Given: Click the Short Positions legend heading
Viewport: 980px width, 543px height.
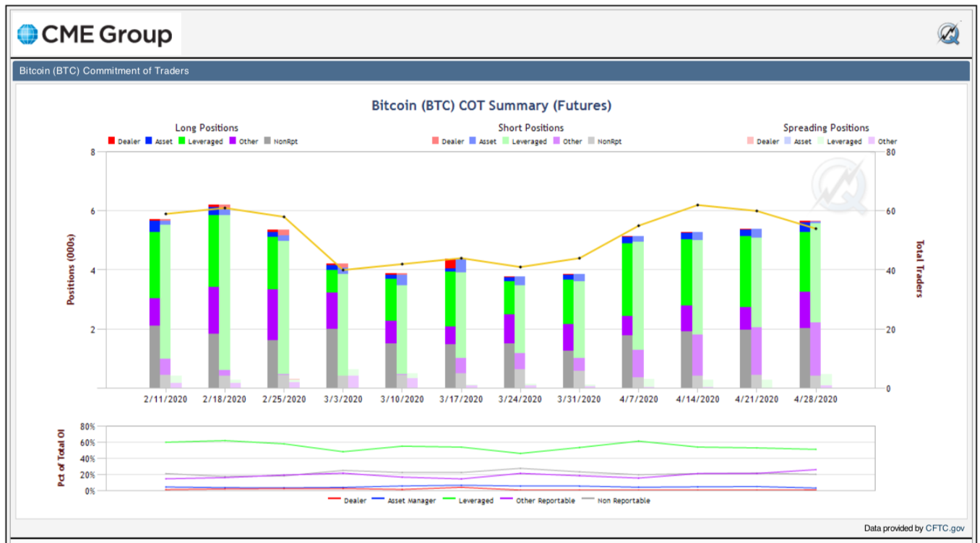Looking at the screenshot, I should coord(530,128).
